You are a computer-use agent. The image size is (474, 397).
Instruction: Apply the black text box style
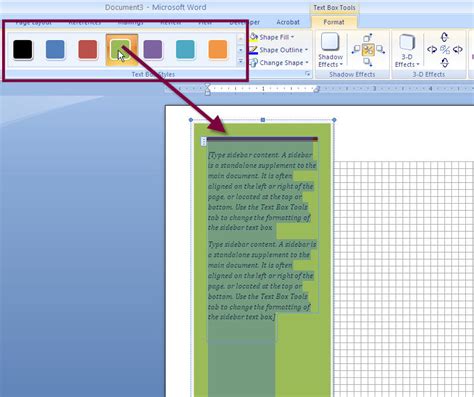[23, 49]
